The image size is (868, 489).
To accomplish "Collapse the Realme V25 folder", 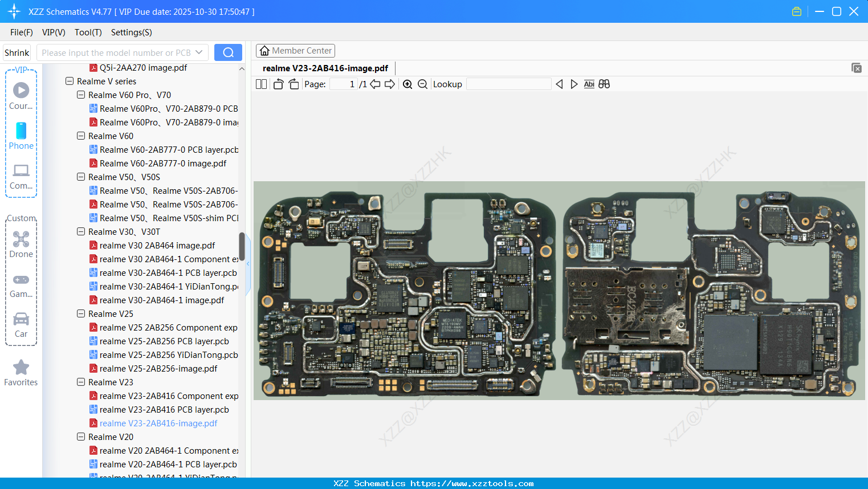I will (x=81, y=314).
